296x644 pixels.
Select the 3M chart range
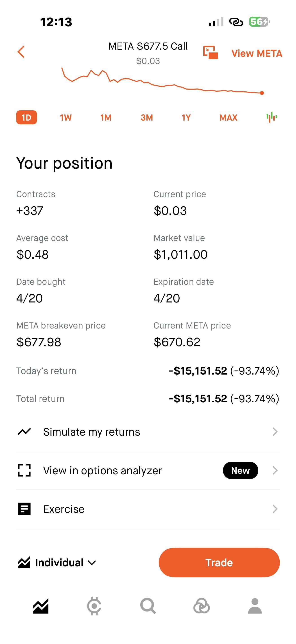pyautogui.click(x=146, y=117)
